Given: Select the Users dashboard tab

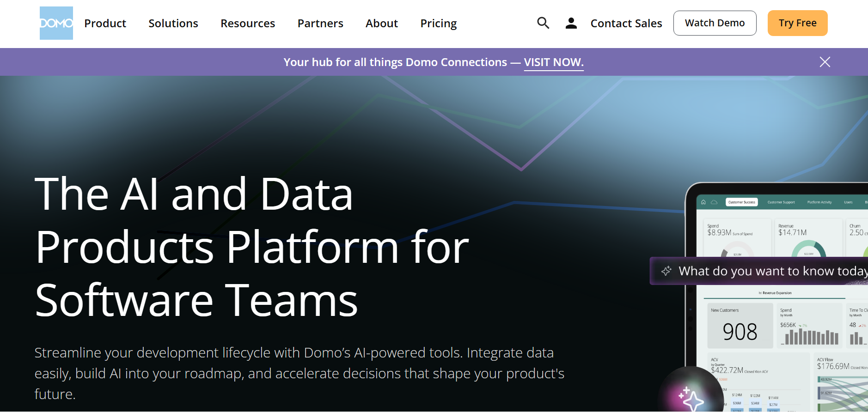Looking at the screenshot, I should click(848, 202).
